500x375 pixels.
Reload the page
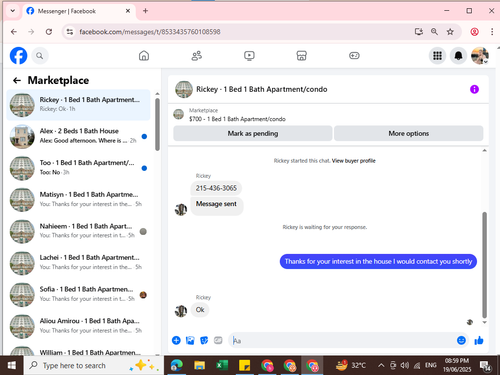coord(49,32)
